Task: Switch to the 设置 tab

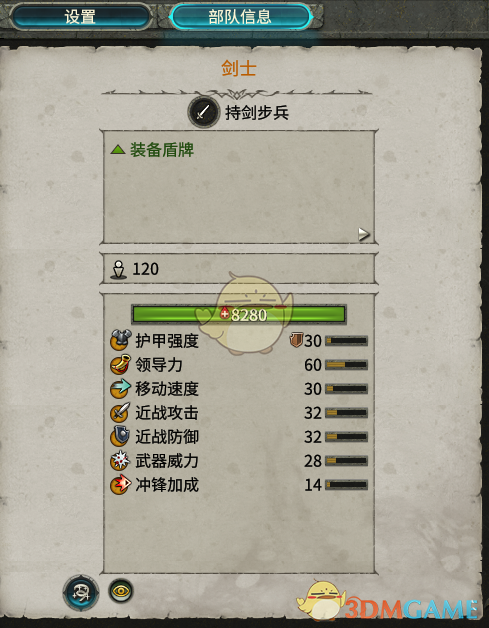Action: 80,17
